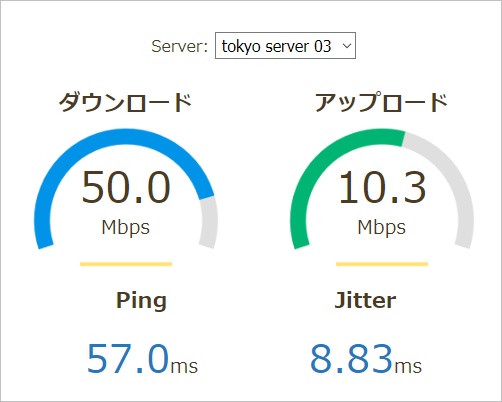502x402 pixels.
Task: Click the Server: label
Action: pyautogui.click(x=179, y=46)
